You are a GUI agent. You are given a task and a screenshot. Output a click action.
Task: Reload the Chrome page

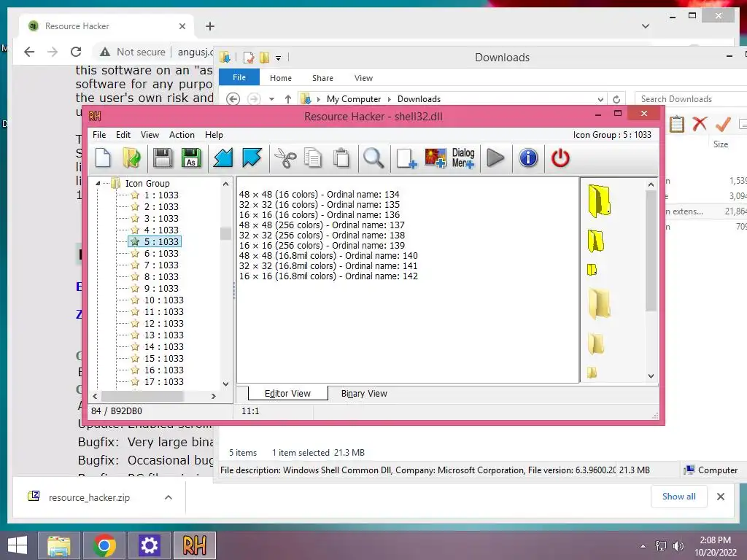(76, 52)
